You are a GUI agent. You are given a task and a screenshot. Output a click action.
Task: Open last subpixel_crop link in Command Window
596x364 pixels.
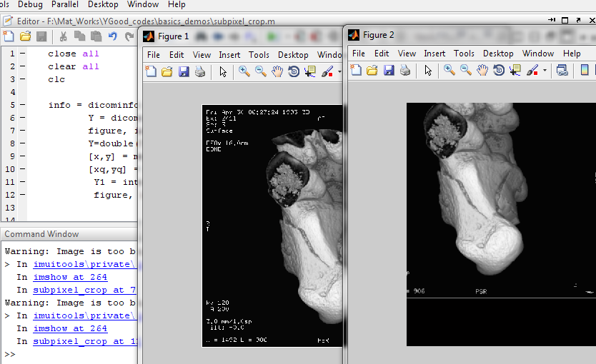coord(85,341)
